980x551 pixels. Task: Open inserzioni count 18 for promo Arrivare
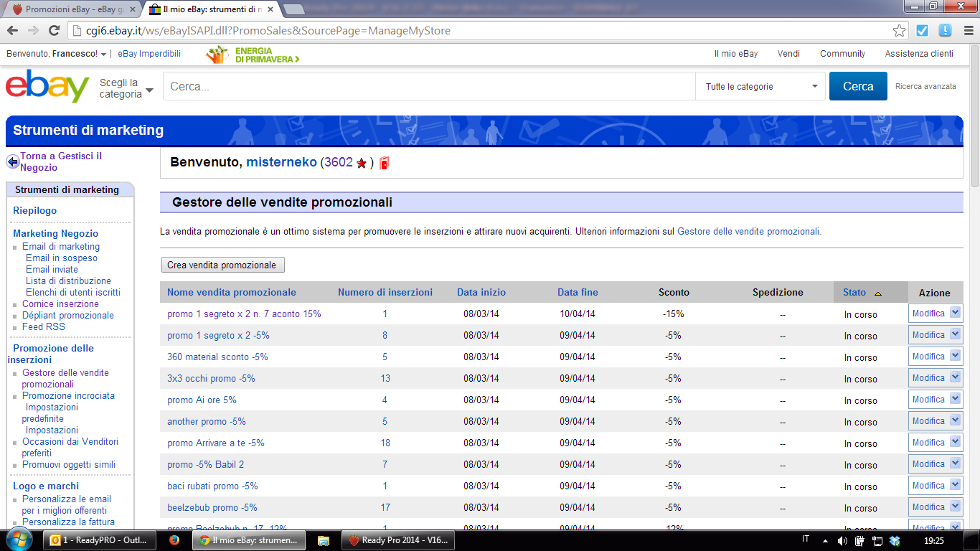[385, 443]
